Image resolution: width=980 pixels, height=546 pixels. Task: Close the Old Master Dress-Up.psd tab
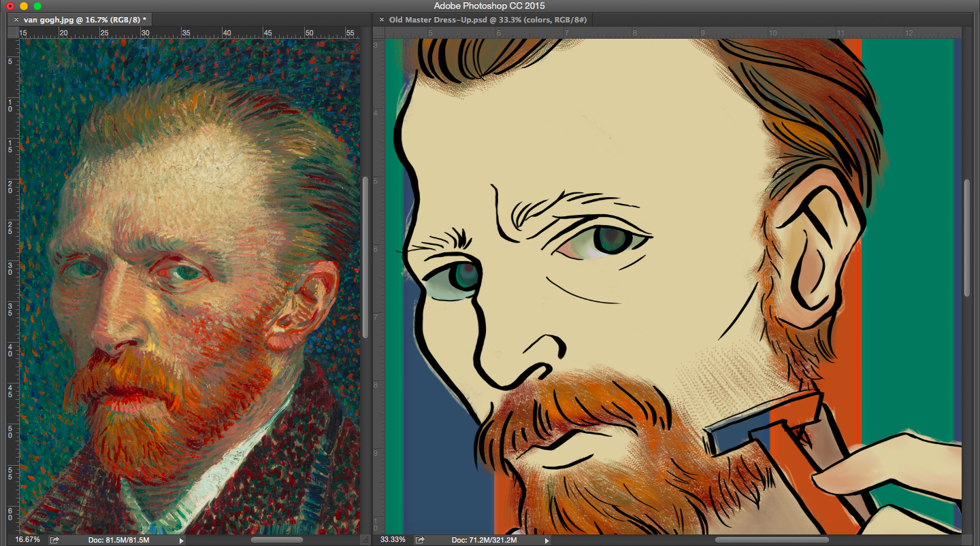381,20
